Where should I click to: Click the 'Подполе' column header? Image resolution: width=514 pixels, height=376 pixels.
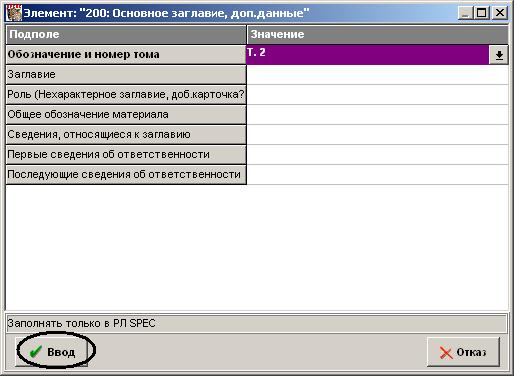pos(126,35)
